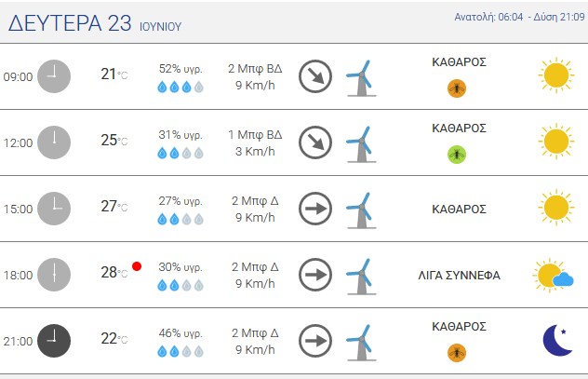Click the green mosquito icon at 12:00
The width and height of the screenshot is (588, 379).
[x=457, y=155]
